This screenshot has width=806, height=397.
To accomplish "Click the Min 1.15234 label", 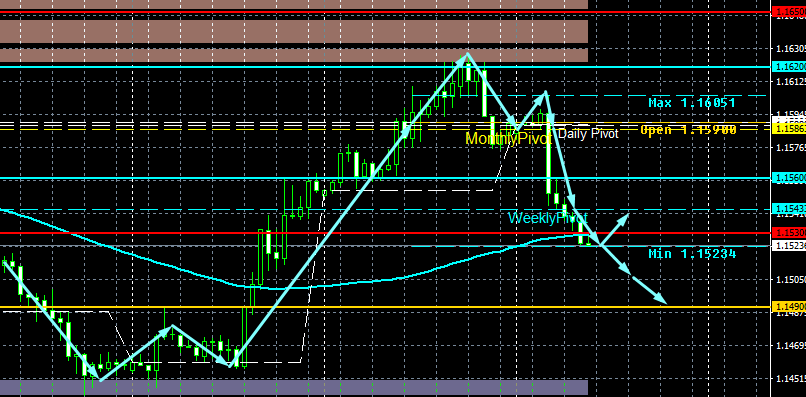I will 692,254.
